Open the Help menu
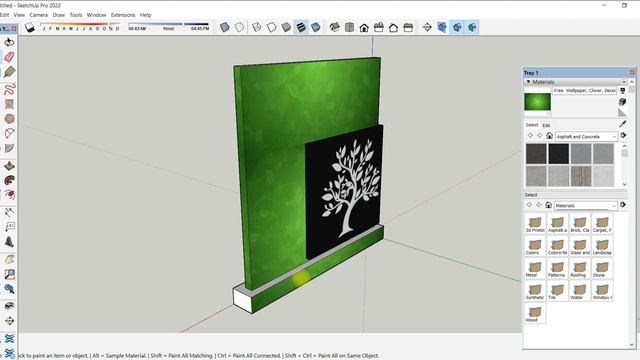 tap(146, 15)
